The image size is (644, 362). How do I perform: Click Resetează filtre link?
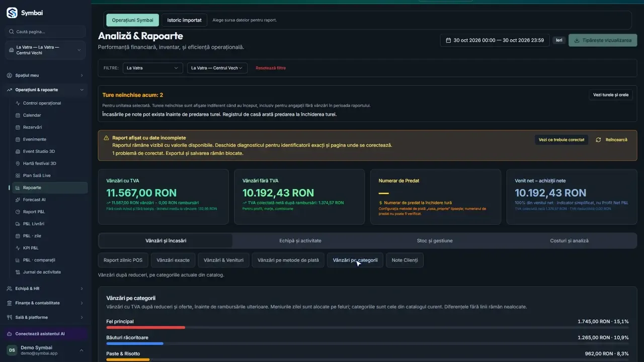[x=271, y=68]
